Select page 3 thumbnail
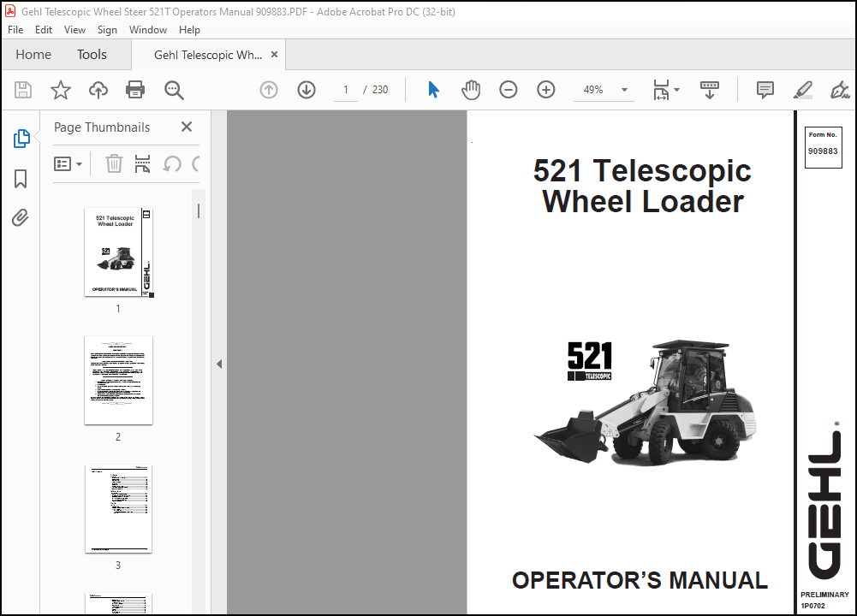This screenshot has height=616, width=857. (119, 509)
